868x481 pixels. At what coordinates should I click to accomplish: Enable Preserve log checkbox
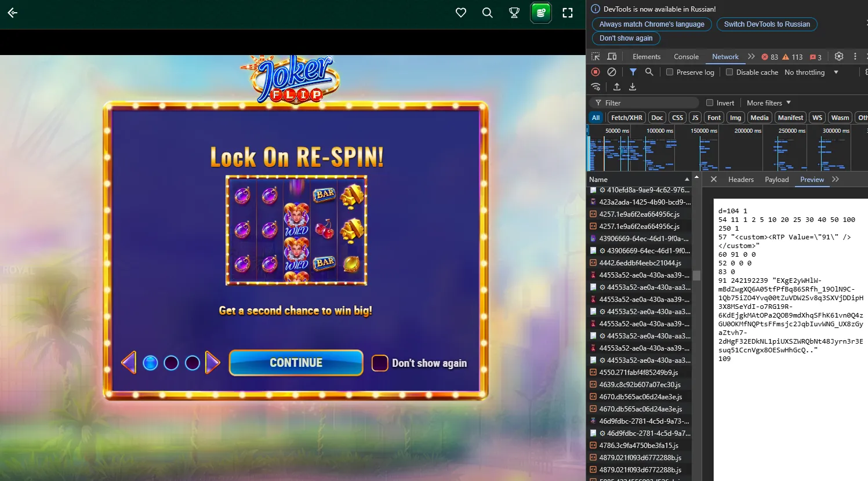[x=670, y=72]
